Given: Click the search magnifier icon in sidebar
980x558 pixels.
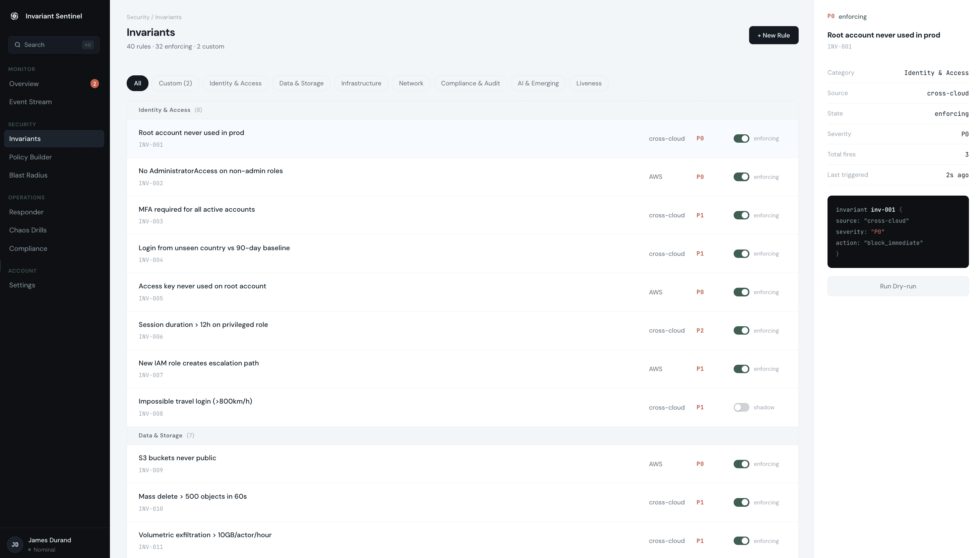Looking at the screenshot, I should coord(18,45).
